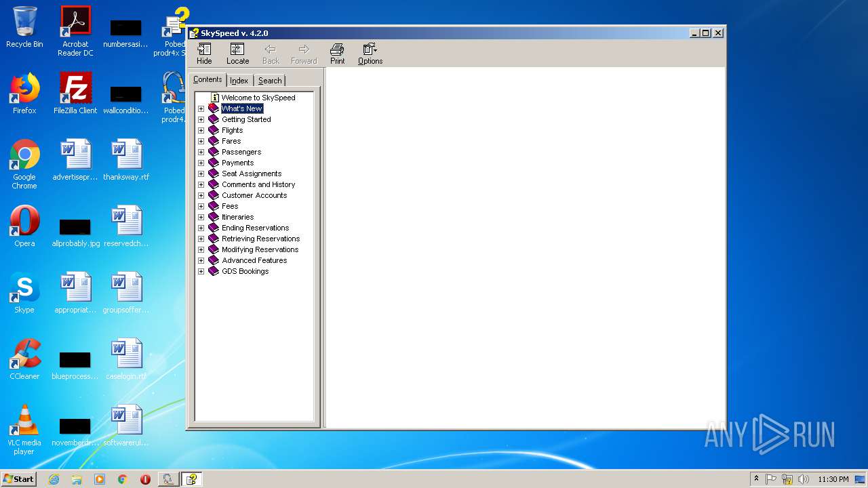Select the Getting Started topic label
This screenshot has height=488, width=868.
[246, 119]
